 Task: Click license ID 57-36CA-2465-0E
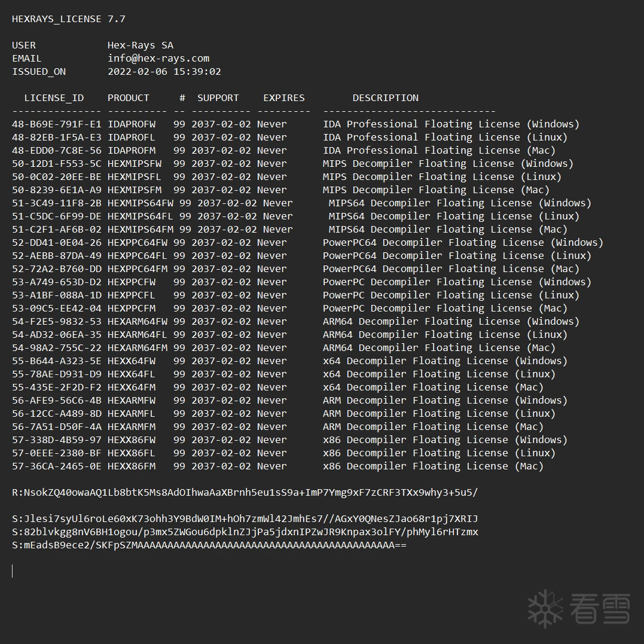(x=57, y=466)
